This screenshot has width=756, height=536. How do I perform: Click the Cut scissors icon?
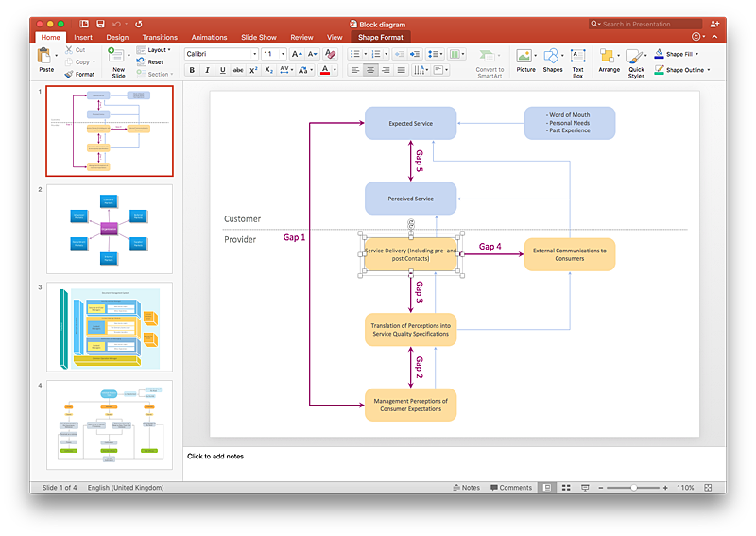pyautogui.click(x=69, y=50)
